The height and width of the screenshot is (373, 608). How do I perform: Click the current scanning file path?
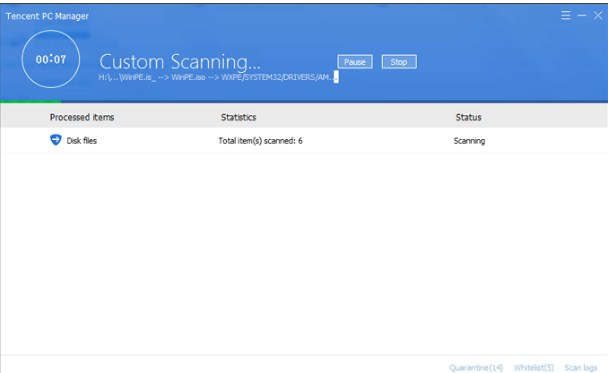pos(218,77)
